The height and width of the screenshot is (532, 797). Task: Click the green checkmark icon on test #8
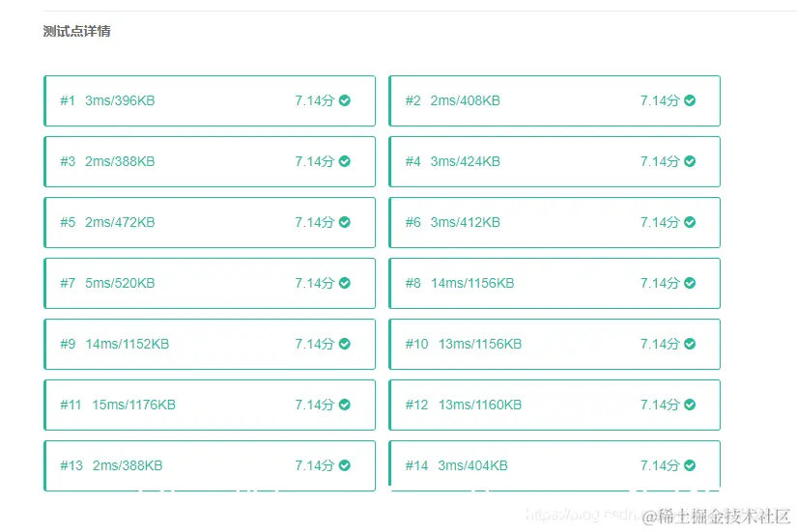tap(690, 283)
